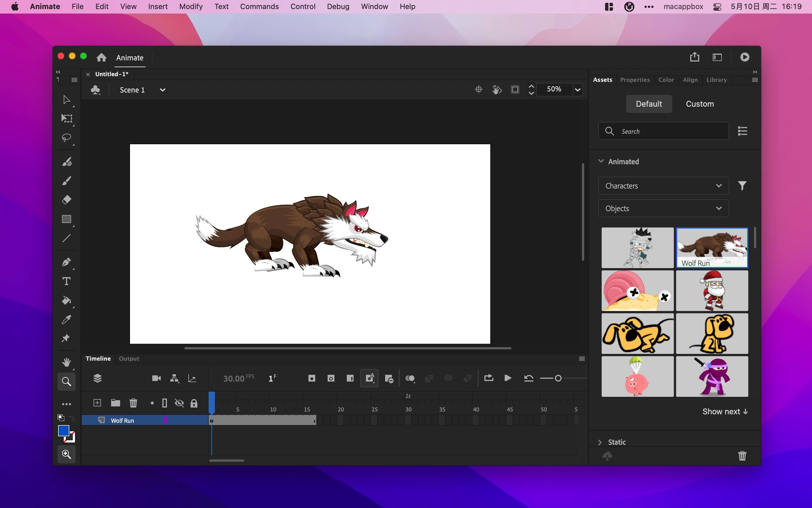
Task: Open the Edit Toolbar ellipsis
Action: [67, 404]
